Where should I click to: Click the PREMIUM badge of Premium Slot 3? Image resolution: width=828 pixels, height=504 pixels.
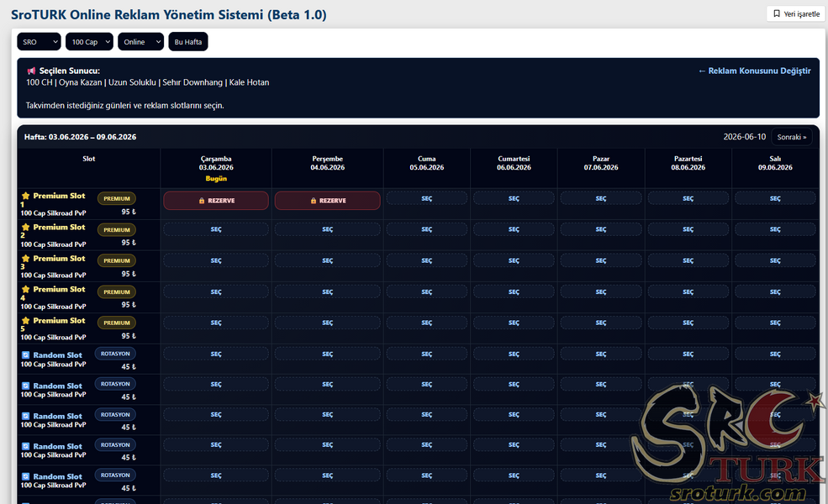pos(117,260)
